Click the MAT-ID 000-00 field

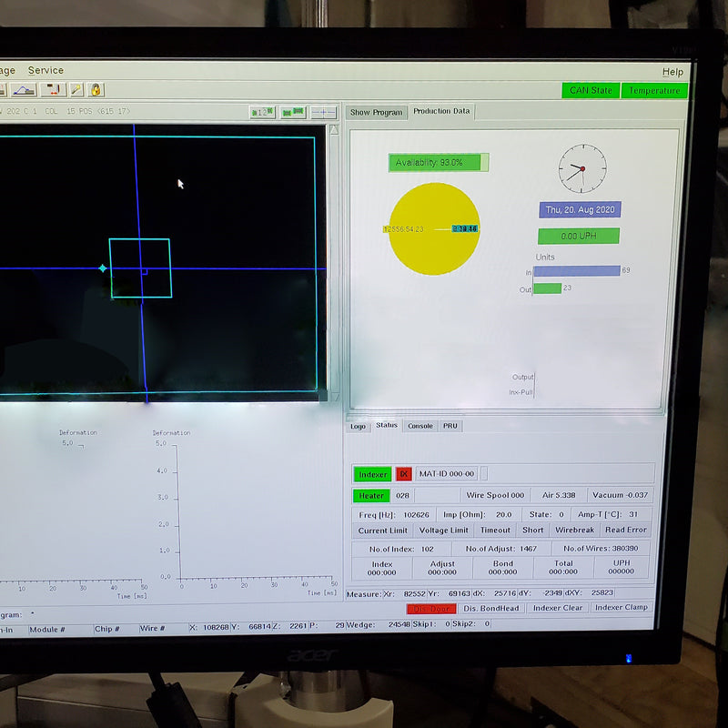point(447,473)
